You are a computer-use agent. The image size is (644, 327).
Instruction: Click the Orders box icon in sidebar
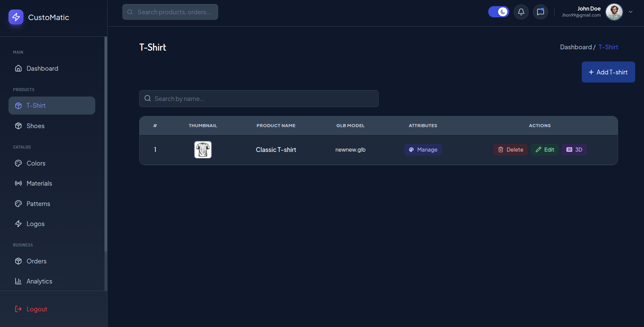(18, 261)
